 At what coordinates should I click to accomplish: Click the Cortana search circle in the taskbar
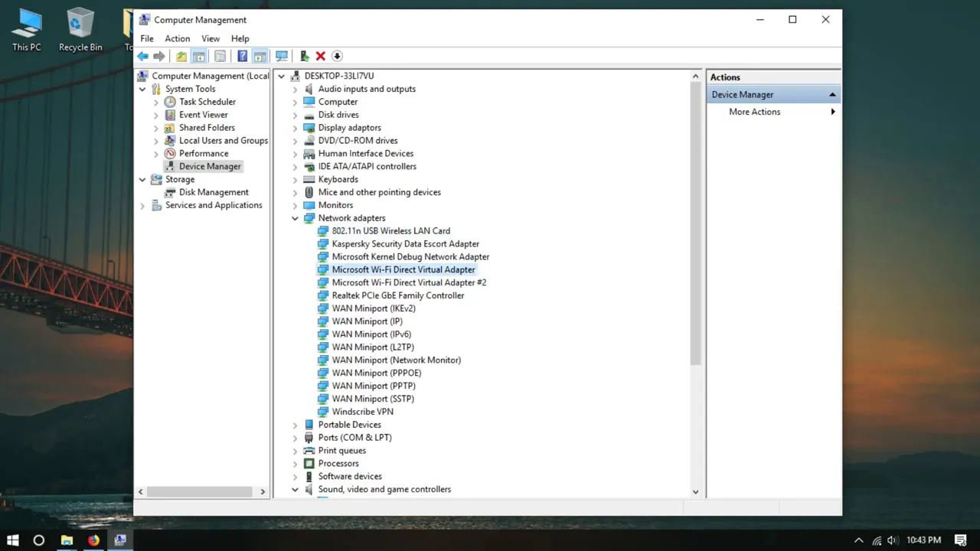[x=39, y=540]
